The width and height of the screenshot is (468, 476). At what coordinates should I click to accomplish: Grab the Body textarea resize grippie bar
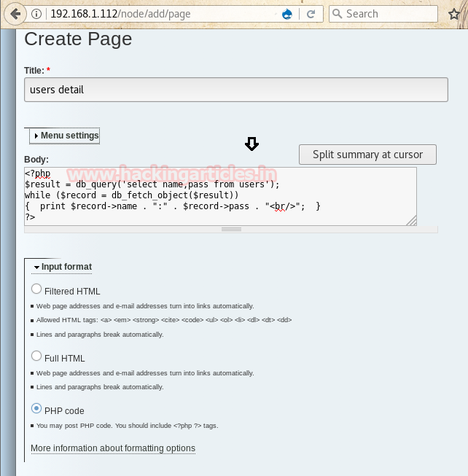click(x=231, y=229)
